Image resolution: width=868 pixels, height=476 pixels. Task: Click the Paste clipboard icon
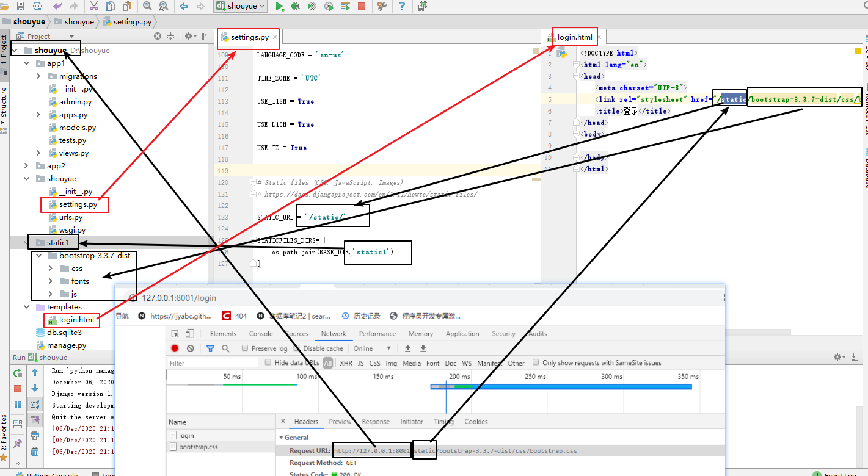pos(126,6)
